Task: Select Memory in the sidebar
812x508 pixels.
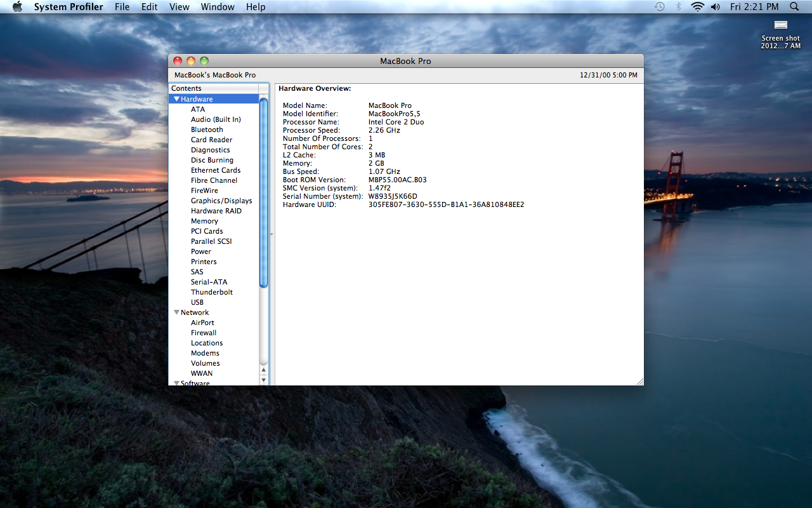Action: 204,221
